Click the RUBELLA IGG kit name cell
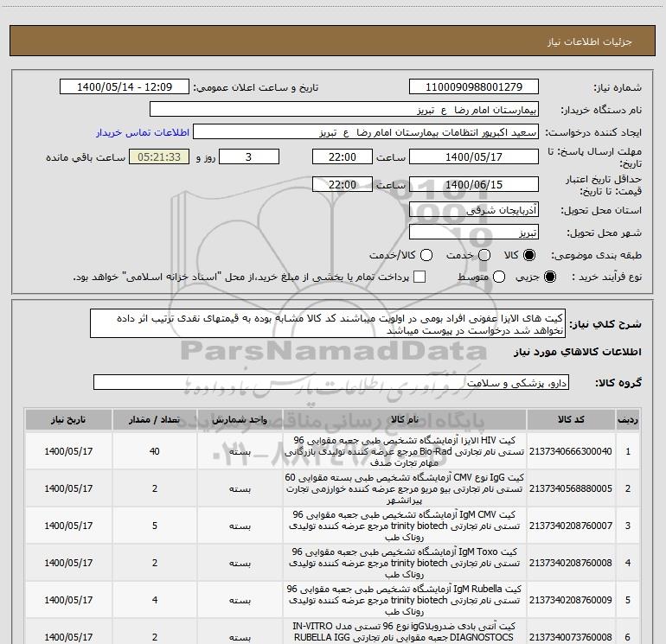The image size is (666, 644). (405, 632)
